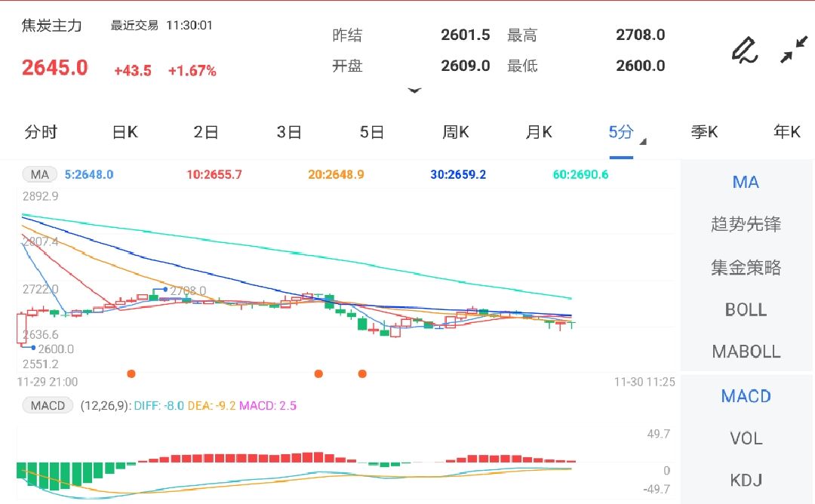Choose BOLL indicator in sidebar
The image size is (815, 504).
(x=746, y=309)
